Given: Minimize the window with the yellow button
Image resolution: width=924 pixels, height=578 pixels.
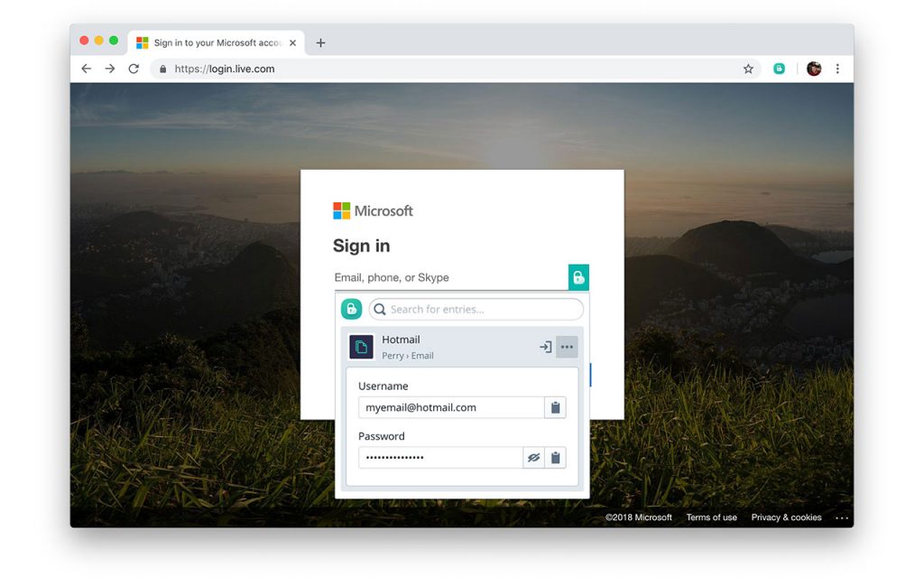Looking at the screenshot, I should pos(99,40).
